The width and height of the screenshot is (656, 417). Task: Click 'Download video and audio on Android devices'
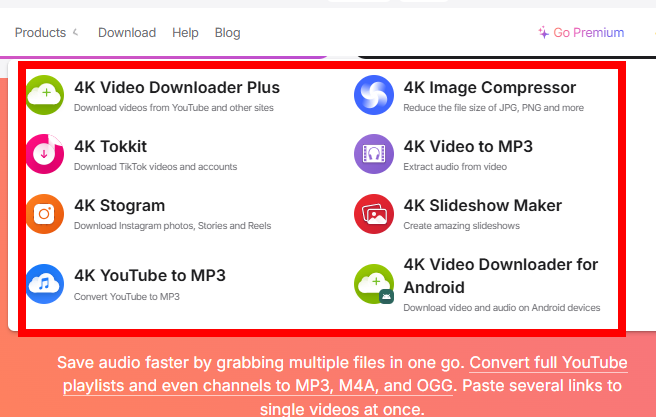tap(502, 307)
